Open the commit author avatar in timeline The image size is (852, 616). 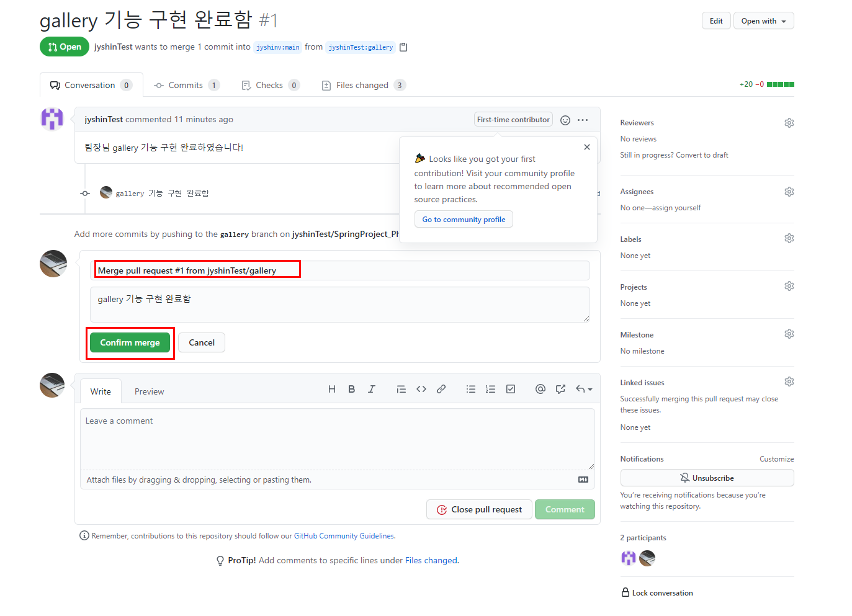click(106, 192)
